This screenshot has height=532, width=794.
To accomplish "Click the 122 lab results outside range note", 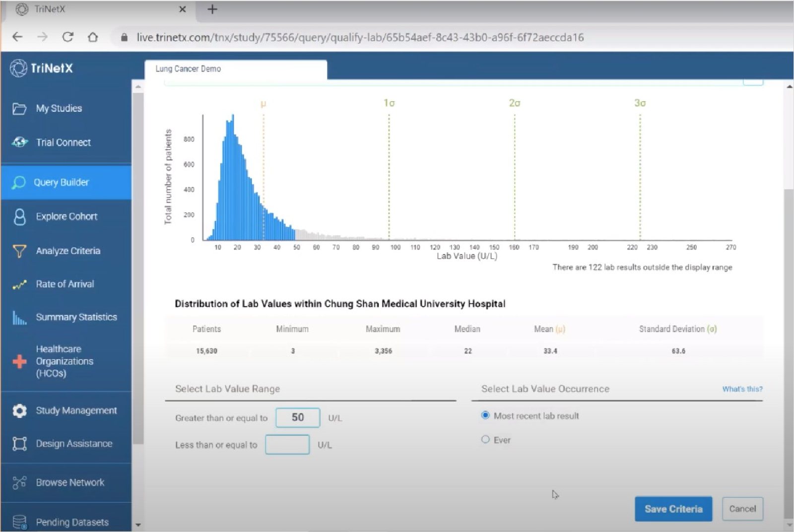I will [x=643, y=267].
